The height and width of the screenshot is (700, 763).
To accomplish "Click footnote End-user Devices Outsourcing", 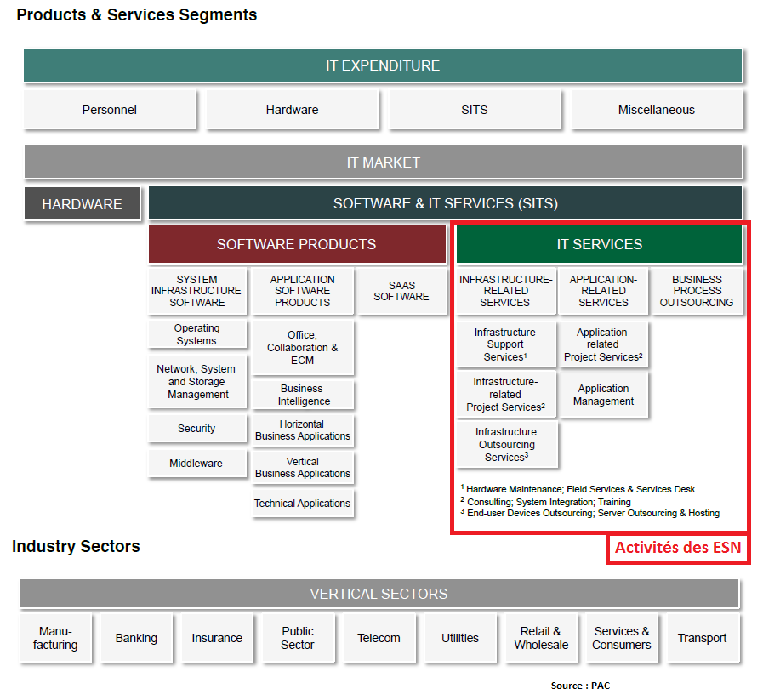I will 589,513.
